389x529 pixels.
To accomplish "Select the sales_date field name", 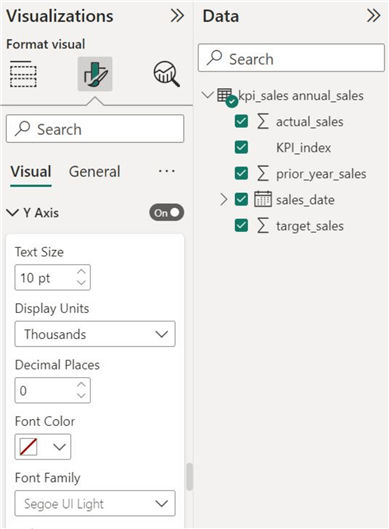I will coord(305,200).
